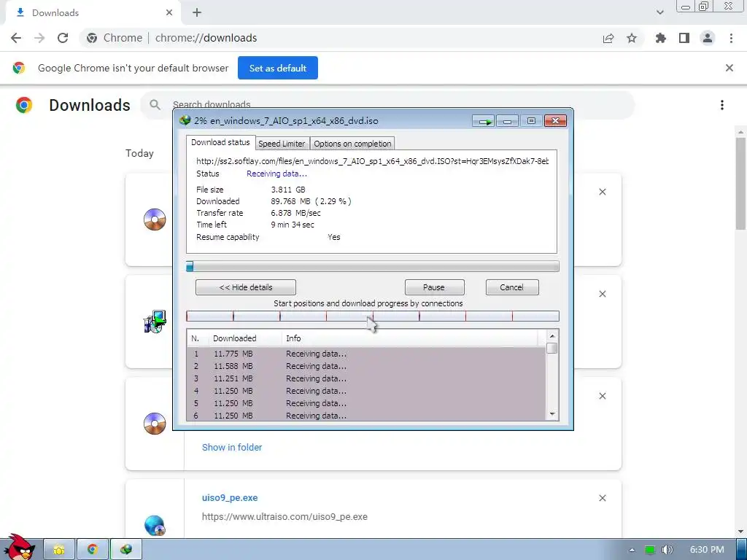
Task: Click the installer file icon in downloads
Action: pyautogui.click(x=155, y=322)
